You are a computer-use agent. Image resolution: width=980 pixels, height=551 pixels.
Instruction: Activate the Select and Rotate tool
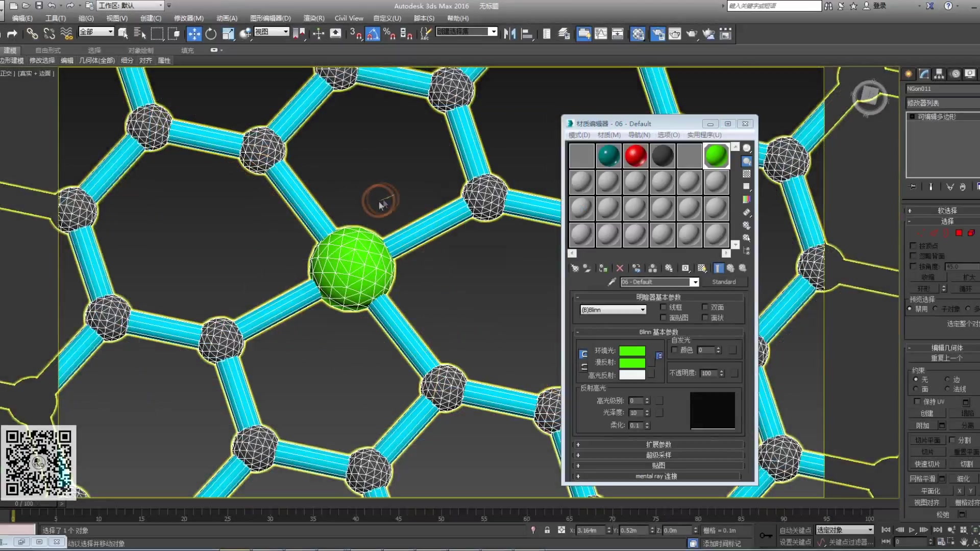point(211,34)
